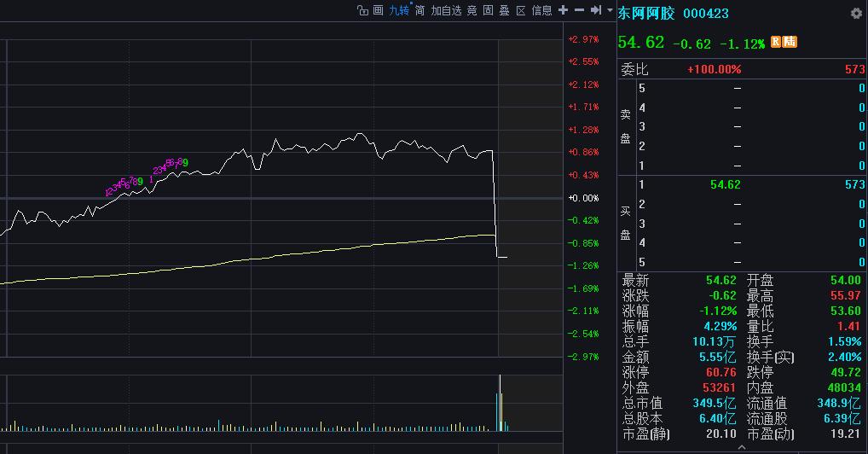Click the jump-to-end arrow icon
Viewport: 868px width, 454px height.
[x=596, y=10]
